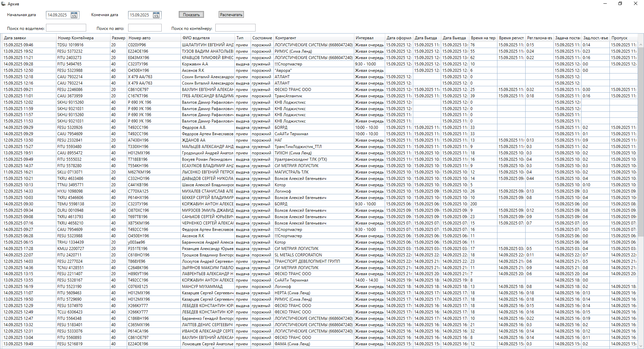Click the container search input field
644x349 pixels.
(x=235, y=28)
